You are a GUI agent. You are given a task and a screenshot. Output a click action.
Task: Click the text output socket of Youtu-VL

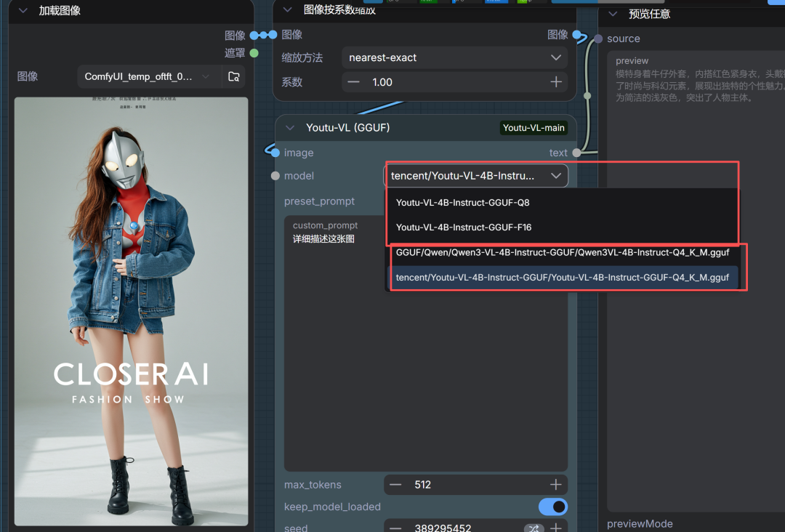(576, 153)
